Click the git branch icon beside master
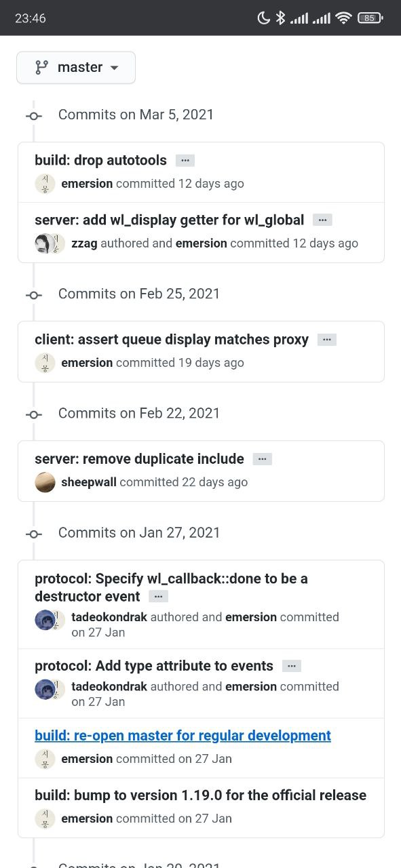 42,68
